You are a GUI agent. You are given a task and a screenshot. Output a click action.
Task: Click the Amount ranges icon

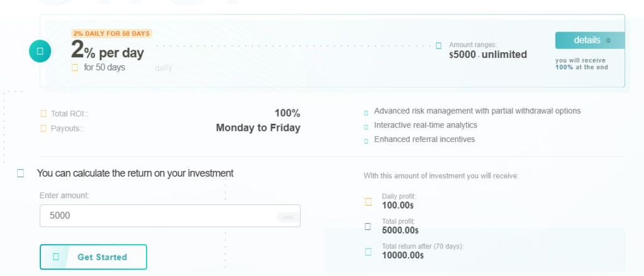pos(438,45)
